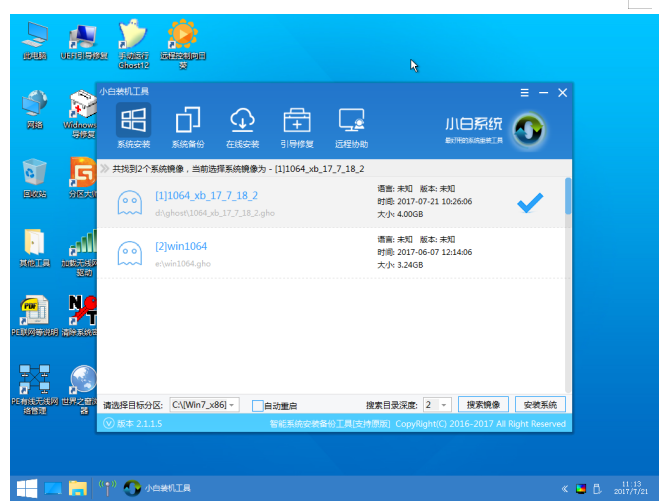
Task: Click the path e:\win1064.gho
Action: coord(183,264)
